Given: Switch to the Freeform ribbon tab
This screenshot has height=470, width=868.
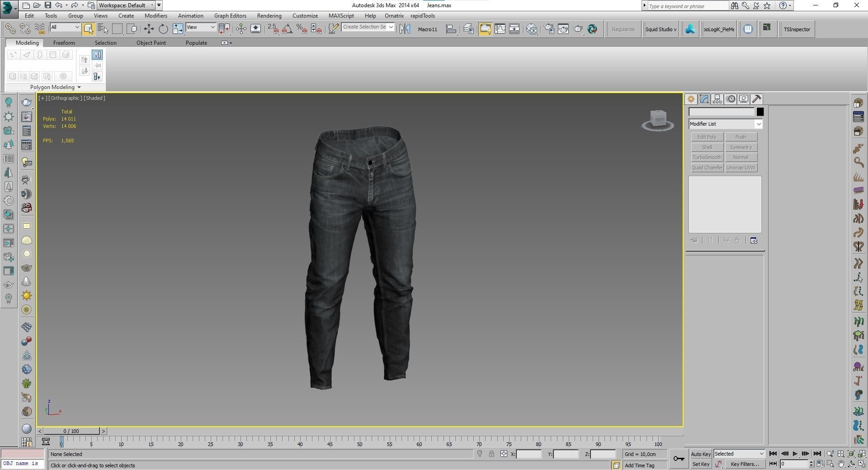Looking at the screenshot, I should [64, 43].
